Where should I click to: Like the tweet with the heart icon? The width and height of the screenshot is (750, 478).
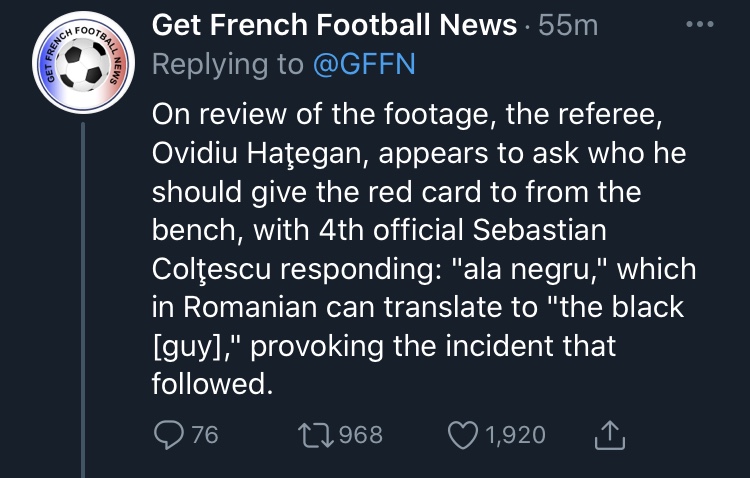463,434
